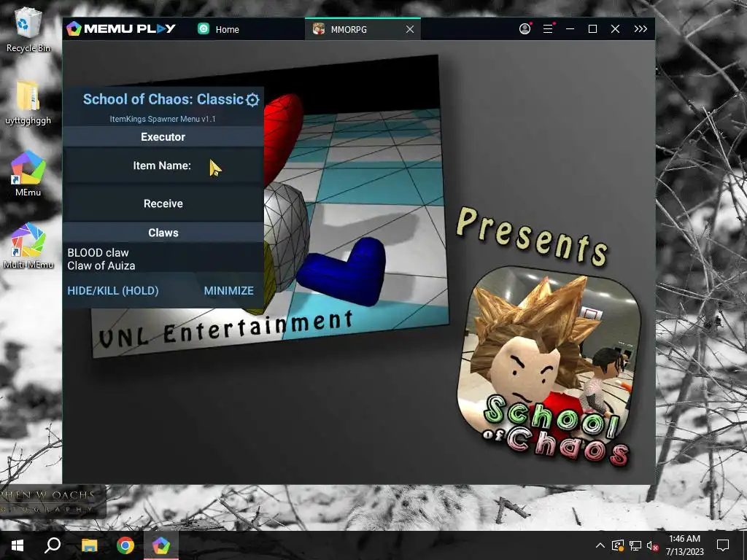Click the School of Chaos game logo
Image resolution: width=747 pixels, height=560 pixels.
tap(548, 366)
